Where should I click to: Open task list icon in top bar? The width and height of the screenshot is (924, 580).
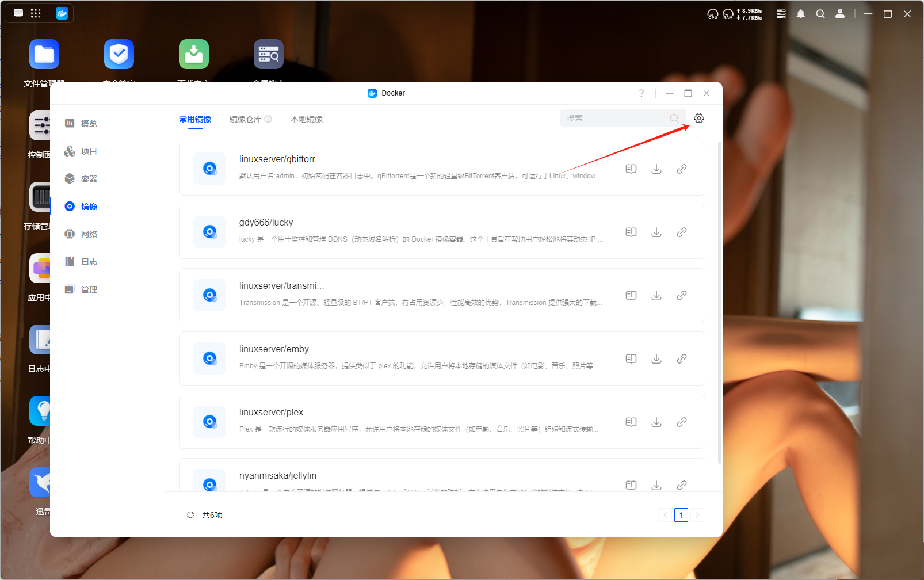[781, 14]
